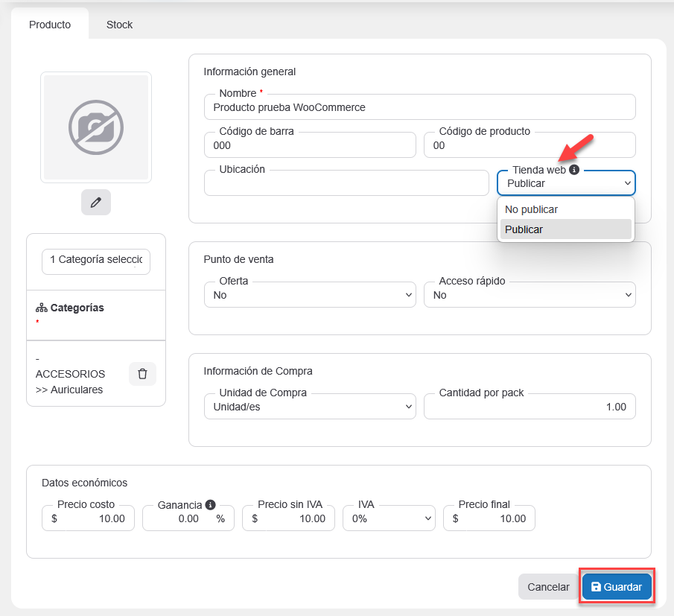Open the Acceso rápido dropdown
Viewport: 674px width, 616px height.
tap(530, 295)
